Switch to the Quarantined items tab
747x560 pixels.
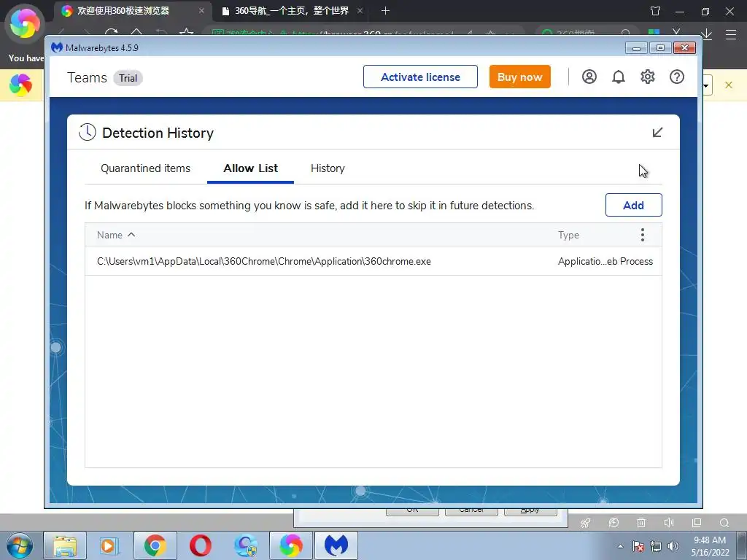[x=145, y=168]
